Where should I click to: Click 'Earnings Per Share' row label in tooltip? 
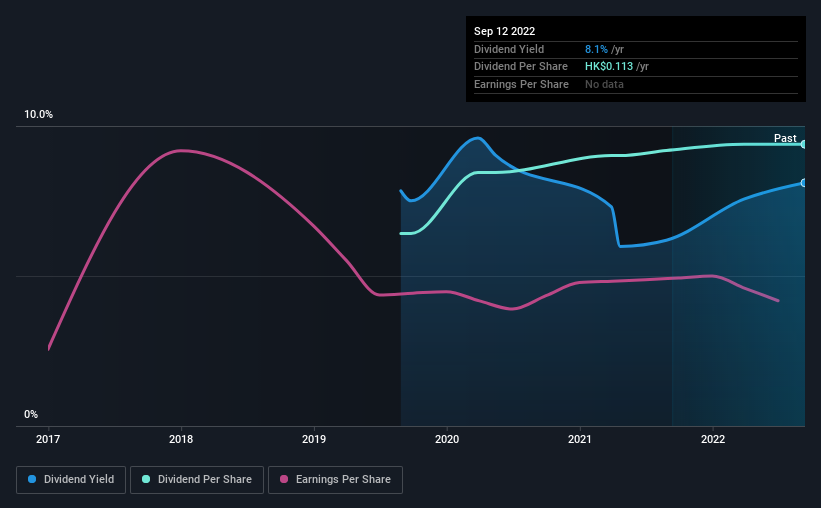tap(521, 84)
